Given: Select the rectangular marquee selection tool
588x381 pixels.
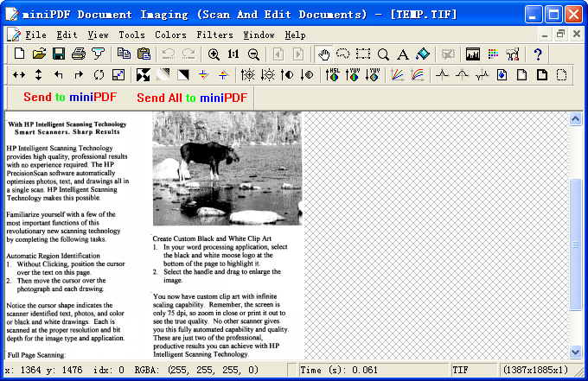Looking at the screenshot, I should (363, 54).
